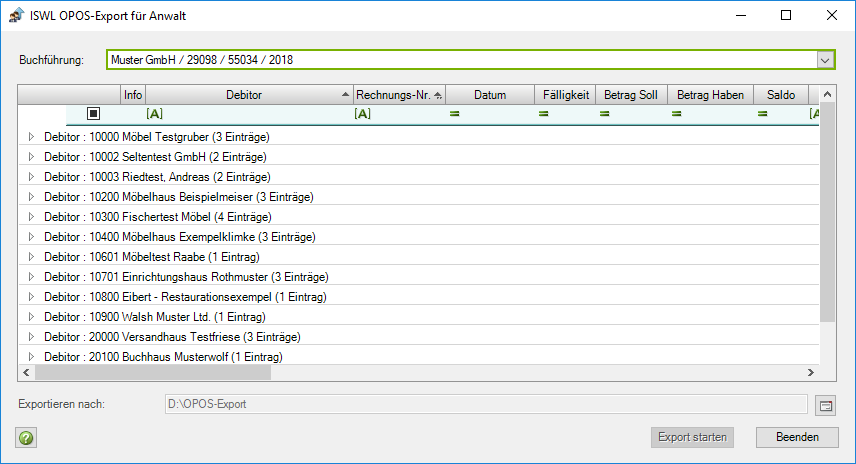Click the equals filter icon under Betrag Soll
The height and width of the screenshot is (464, 856).
[x=604, y=114]
